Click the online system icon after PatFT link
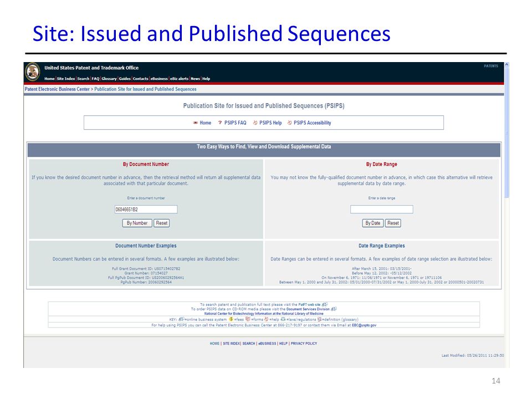532x399 pixels. point(325,304)
